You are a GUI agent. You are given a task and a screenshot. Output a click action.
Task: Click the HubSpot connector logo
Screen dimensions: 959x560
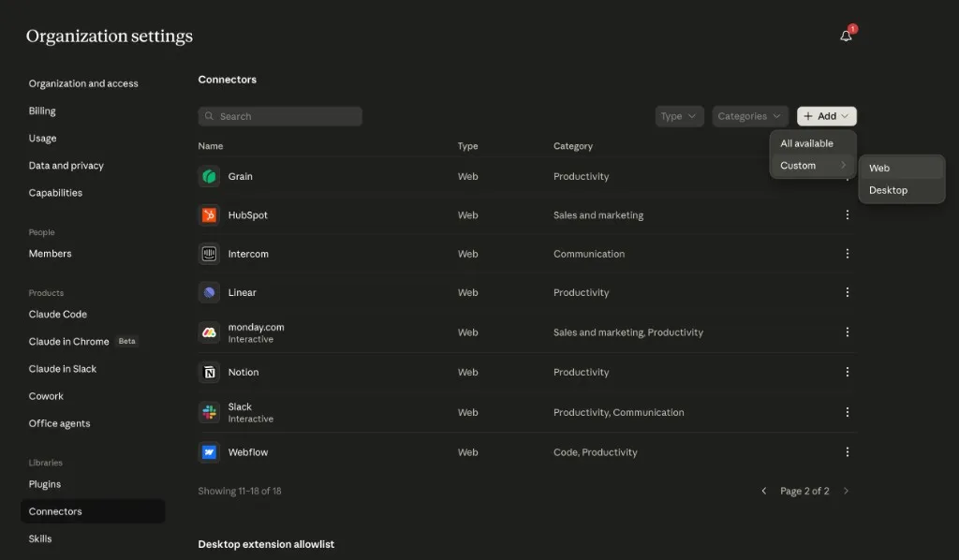(209, 215)
